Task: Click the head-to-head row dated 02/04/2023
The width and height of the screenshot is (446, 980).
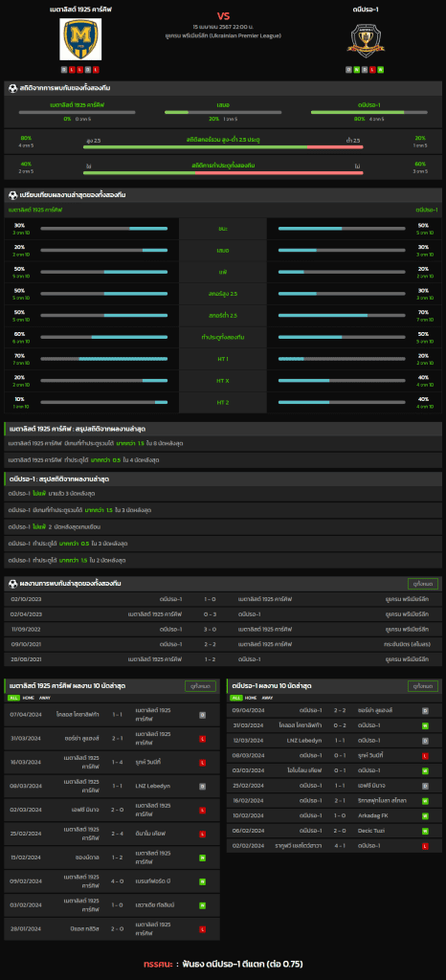Action: coord(223,614)
